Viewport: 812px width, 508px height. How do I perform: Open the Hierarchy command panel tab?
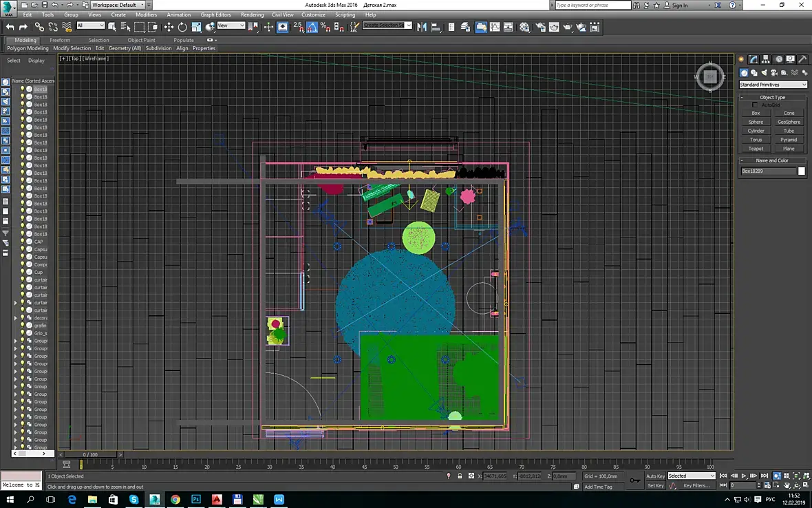766,59
